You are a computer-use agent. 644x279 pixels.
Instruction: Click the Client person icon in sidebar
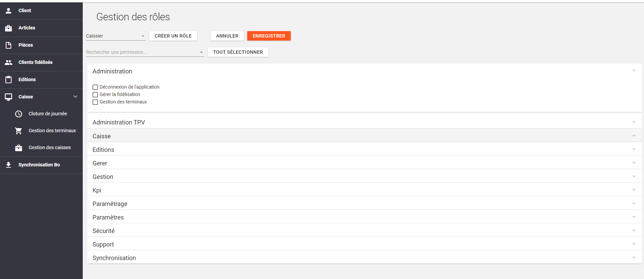tap(8, 11)
